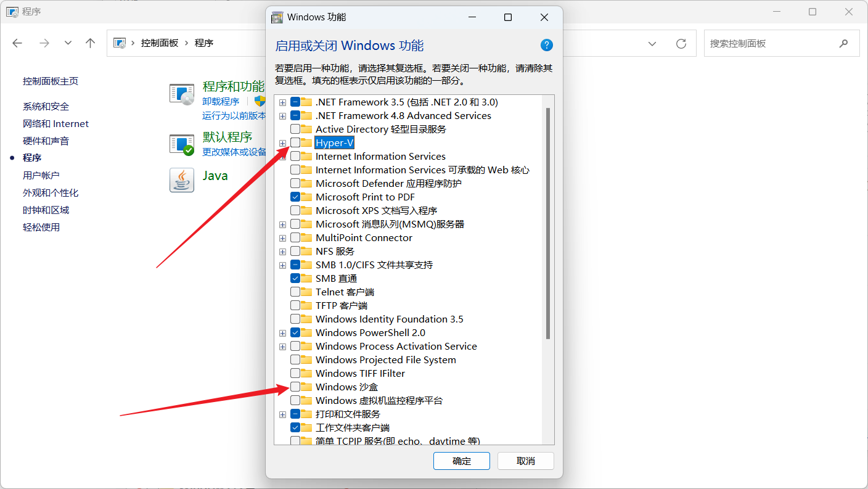
Task: Open the 外观和个性化 sidebar link
Action: (x=51, y=192)
